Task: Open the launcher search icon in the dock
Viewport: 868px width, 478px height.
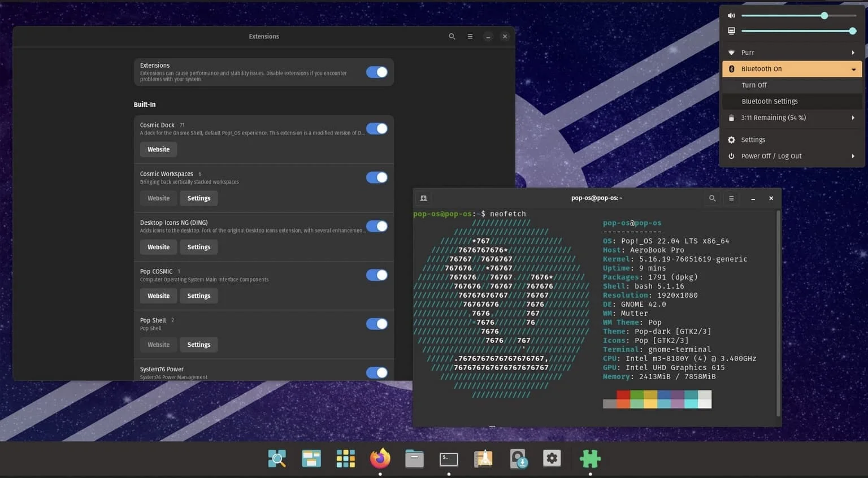Action: 277,458
